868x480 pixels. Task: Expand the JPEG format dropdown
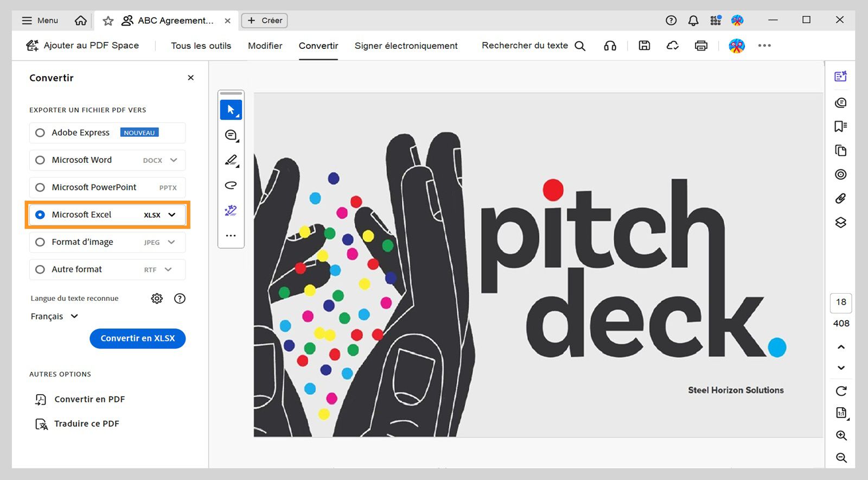(x=171, y=242)
